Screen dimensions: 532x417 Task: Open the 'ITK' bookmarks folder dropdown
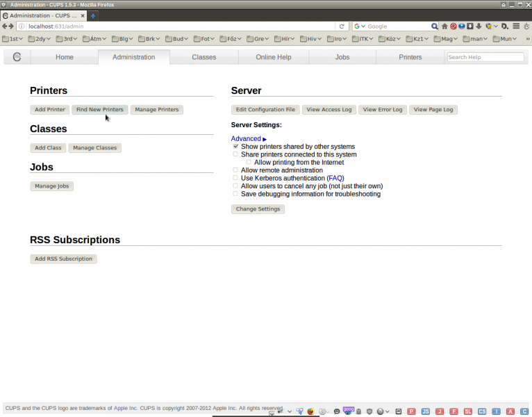[x=363, y=39]
